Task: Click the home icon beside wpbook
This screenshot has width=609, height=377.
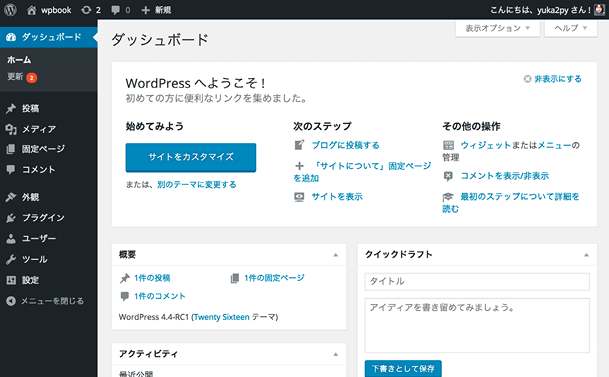Action: point(31,10)
